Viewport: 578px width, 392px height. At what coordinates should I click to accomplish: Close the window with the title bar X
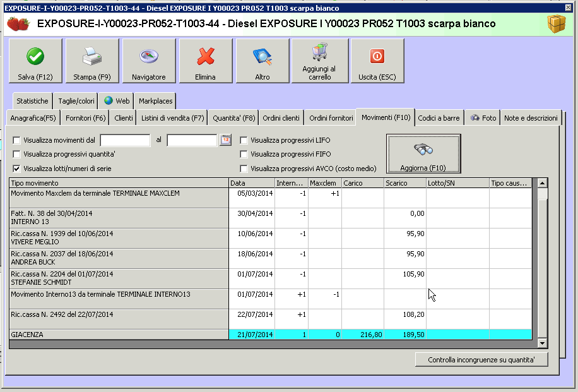click(568, 8)
